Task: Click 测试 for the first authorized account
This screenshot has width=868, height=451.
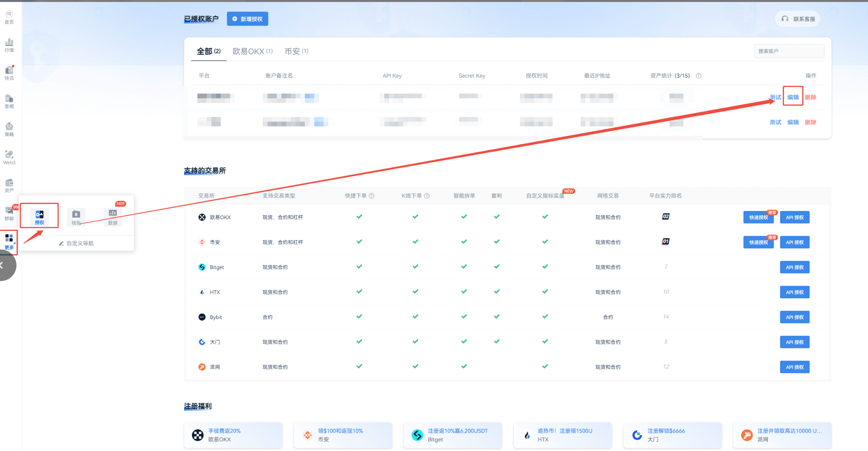Action: 775,97
